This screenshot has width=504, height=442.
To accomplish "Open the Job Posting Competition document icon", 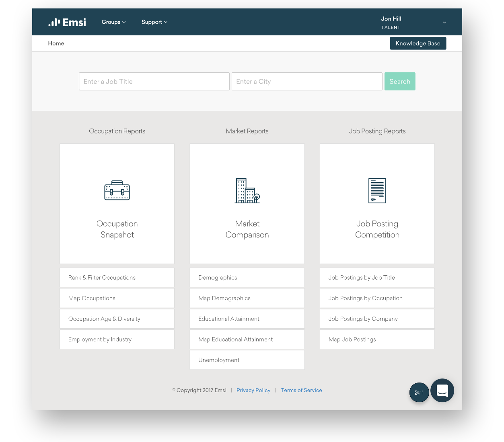I will pos(377,190).
